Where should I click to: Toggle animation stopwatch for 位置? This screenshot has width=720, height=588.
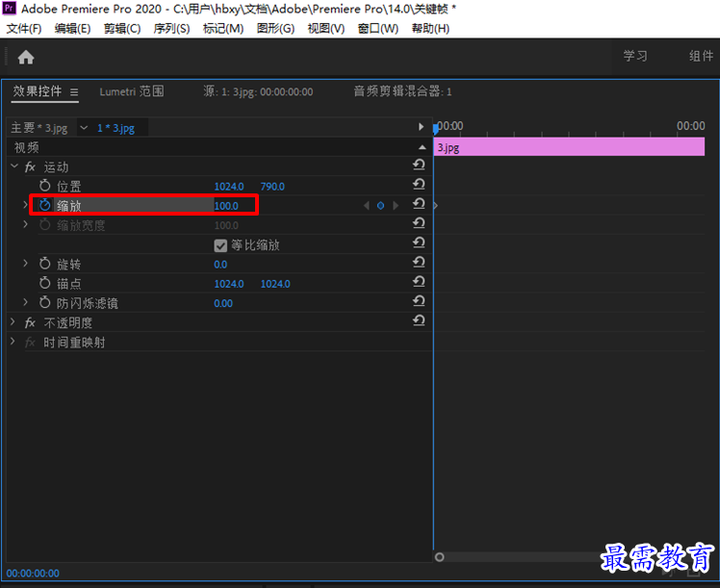pyautogui.click(x=44, y=186)
